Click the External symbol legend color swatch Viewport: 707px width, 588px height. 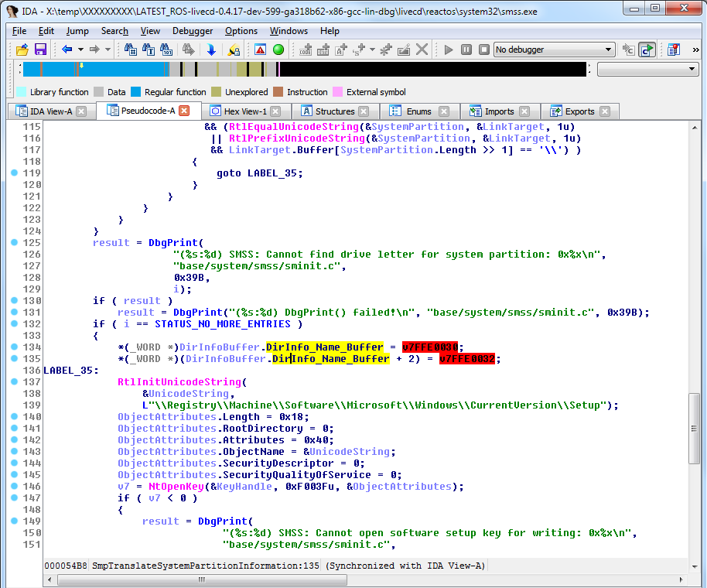coord(338,92)
